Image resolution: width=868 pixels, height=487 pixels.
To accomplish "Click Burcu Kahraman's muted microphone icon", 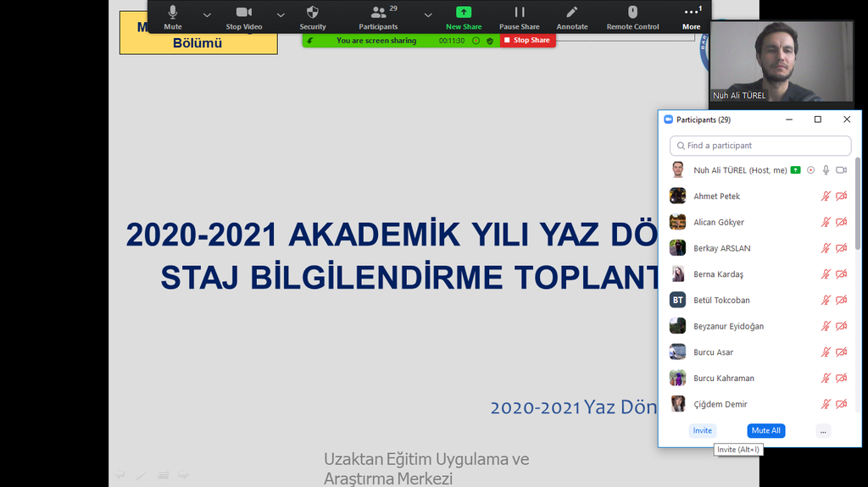I will pos(826,378).
